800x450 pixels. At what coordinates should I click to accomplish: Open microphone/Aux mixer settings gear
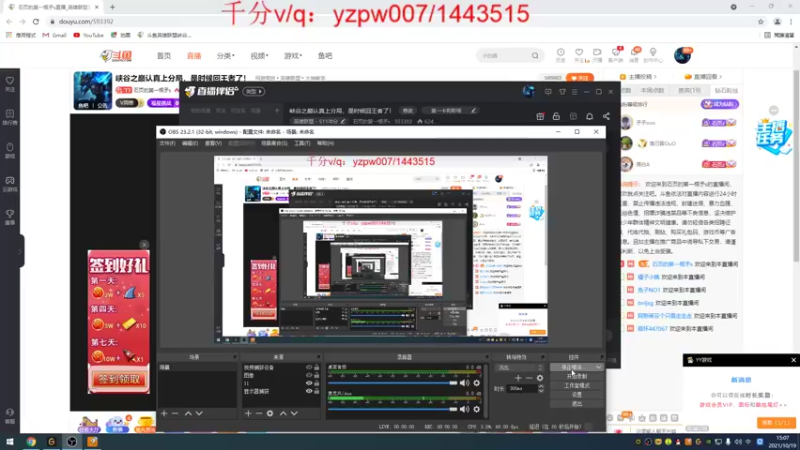[477, 409]
